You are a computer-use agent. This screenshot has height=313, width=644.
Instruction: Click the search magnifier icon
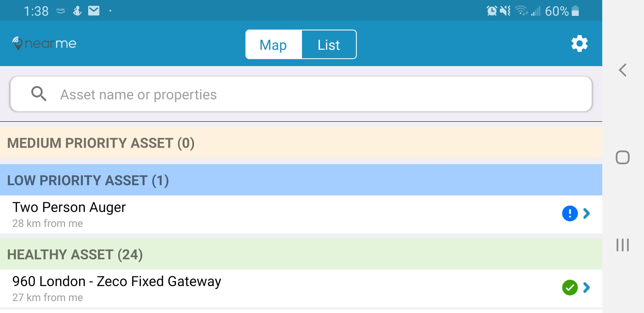39,94
